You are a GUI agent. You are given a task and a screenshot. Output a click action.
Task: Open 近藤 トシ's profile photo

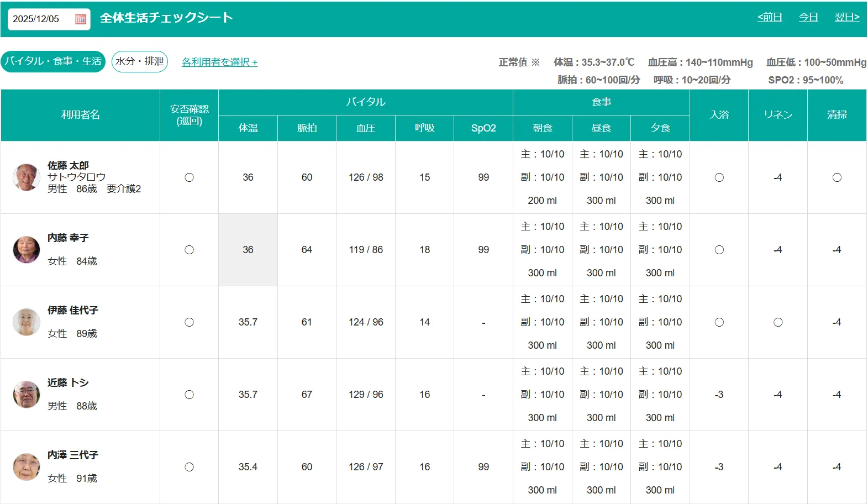pyautogui.click(x=27, y=395)
